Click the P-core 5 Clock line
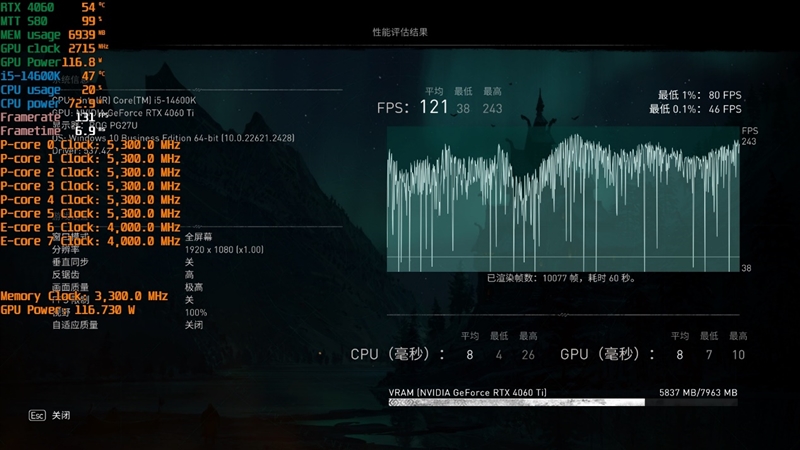The height and width of the screenshot is (450, 800). point(90,214)
